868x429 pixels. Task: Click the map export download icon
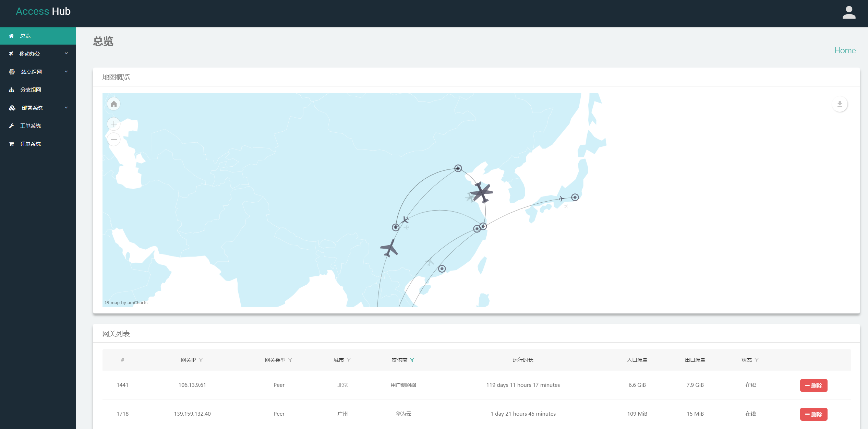coord(840,104)
